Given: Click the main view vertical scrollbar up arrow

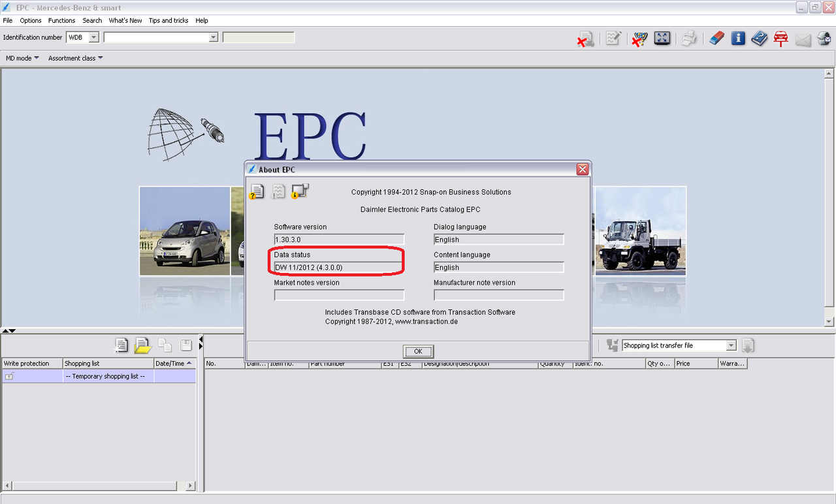Looking at the screenshot, I should click(x=829, y=74).
